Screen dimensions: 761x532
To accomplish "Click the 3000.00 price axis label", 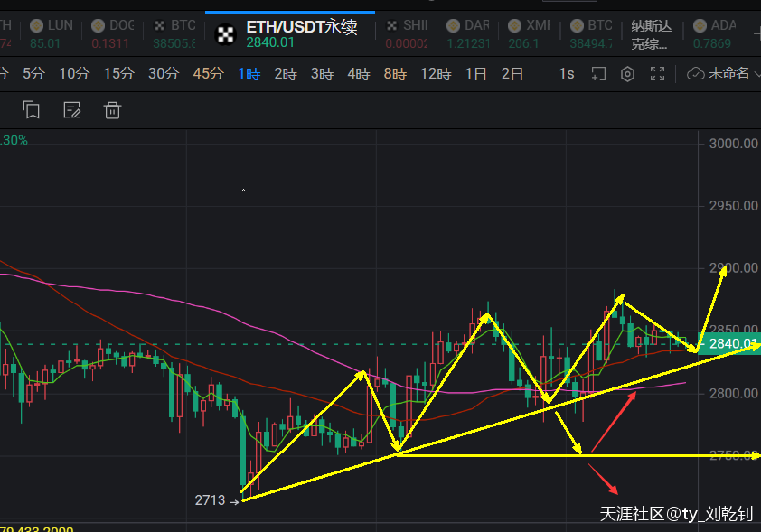I will point(733,143).
